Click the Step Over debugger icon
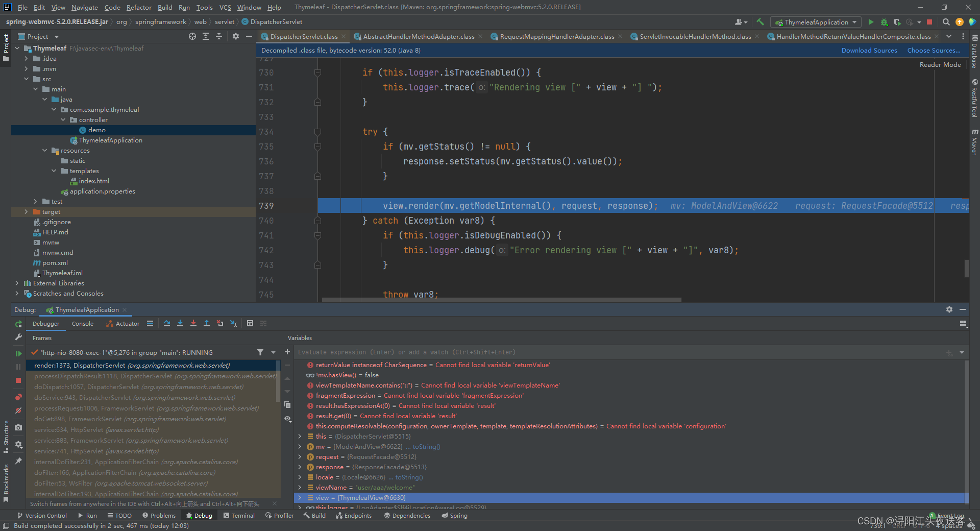Screen dimensions: 980x531 coord(167,323)
